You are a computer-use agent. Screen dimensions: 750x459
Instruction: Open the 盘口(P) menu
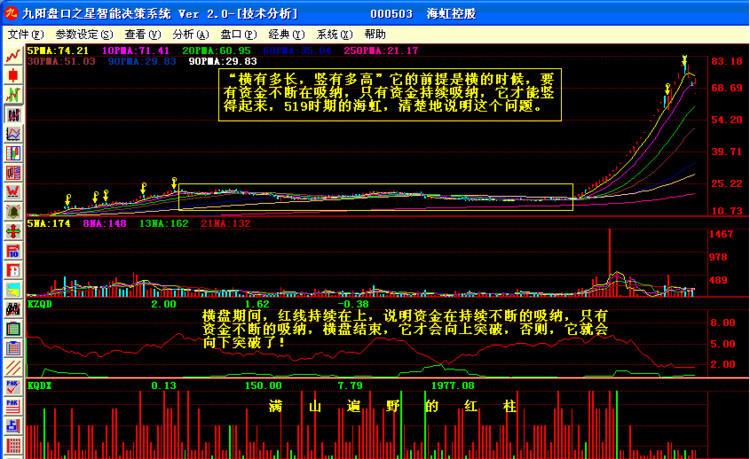[x=239, y=34]
